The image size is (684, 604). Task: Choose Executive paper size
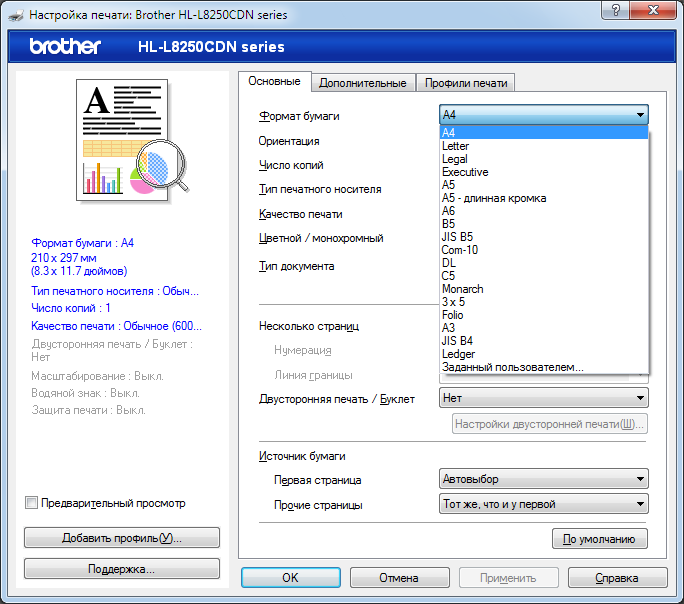[x=544, y=172]
